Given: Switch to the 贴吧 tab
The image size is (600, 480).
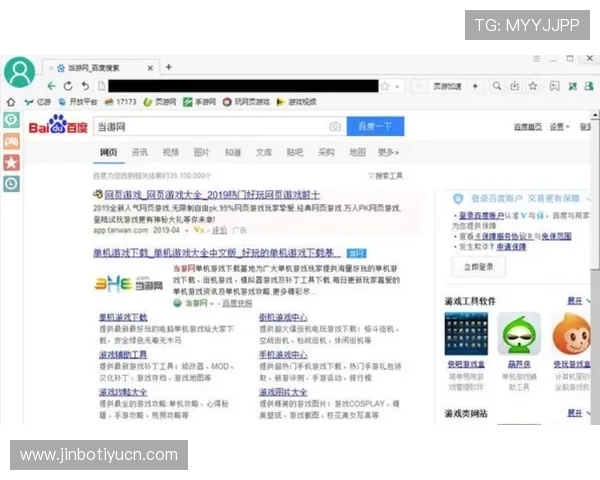Looking at the screenshot, I should pos(295,152).
